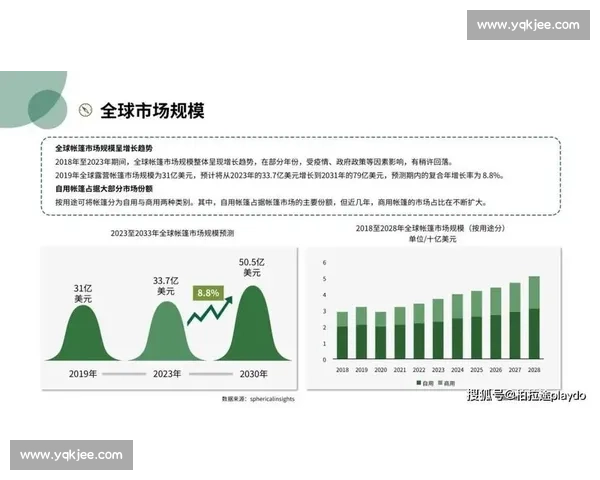Click the 2027 stacked bar

tap(515, 321)
